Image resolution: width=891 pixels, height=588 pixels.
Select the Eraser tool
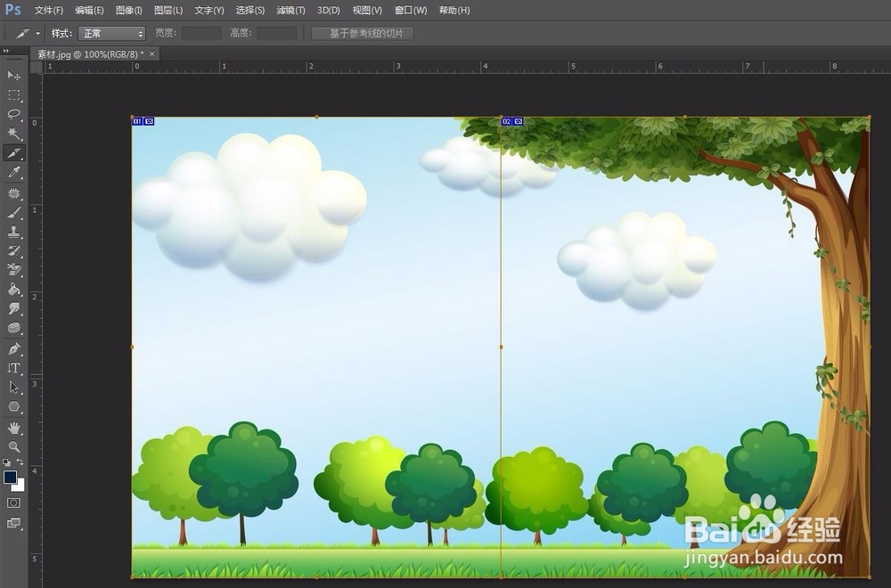click(x=14, y=271)
